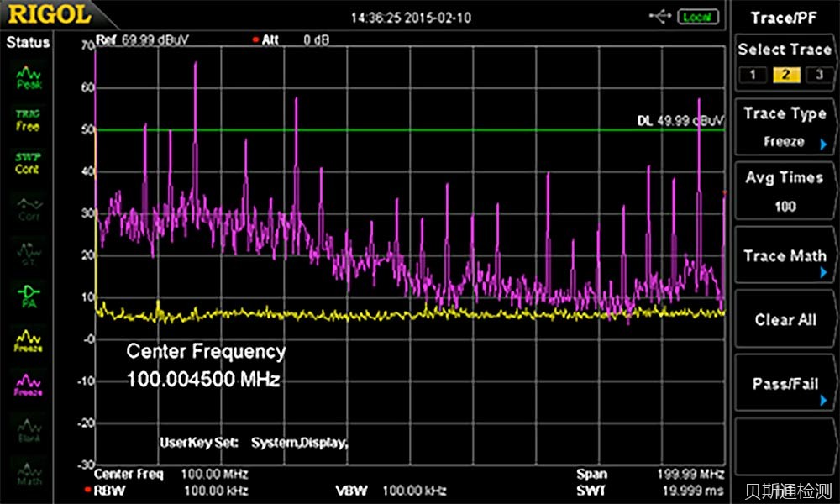The image size is (840, 504).
Task: Click the Local mode indicator
Action: point(696,17)
